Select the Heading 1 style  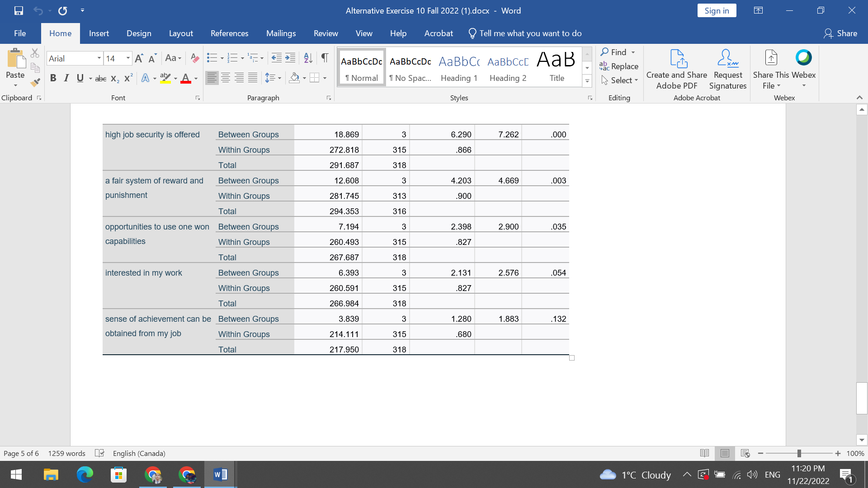coord(459,66)
